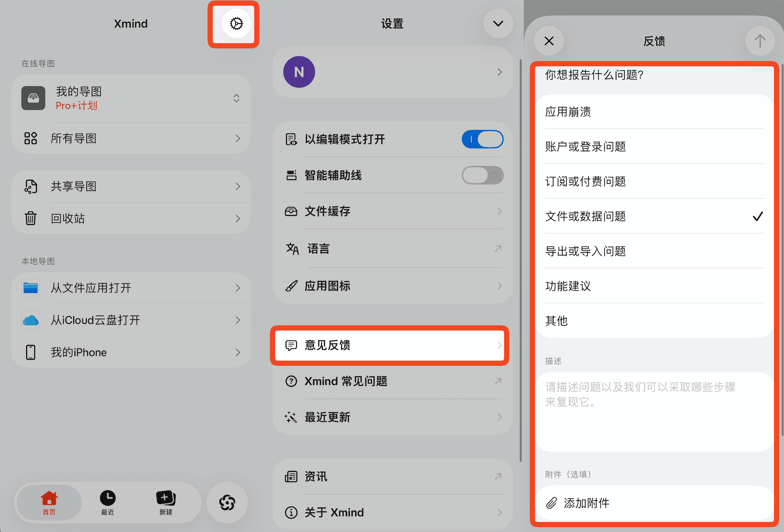Open the 回收站 row chevron

point(238,218)
